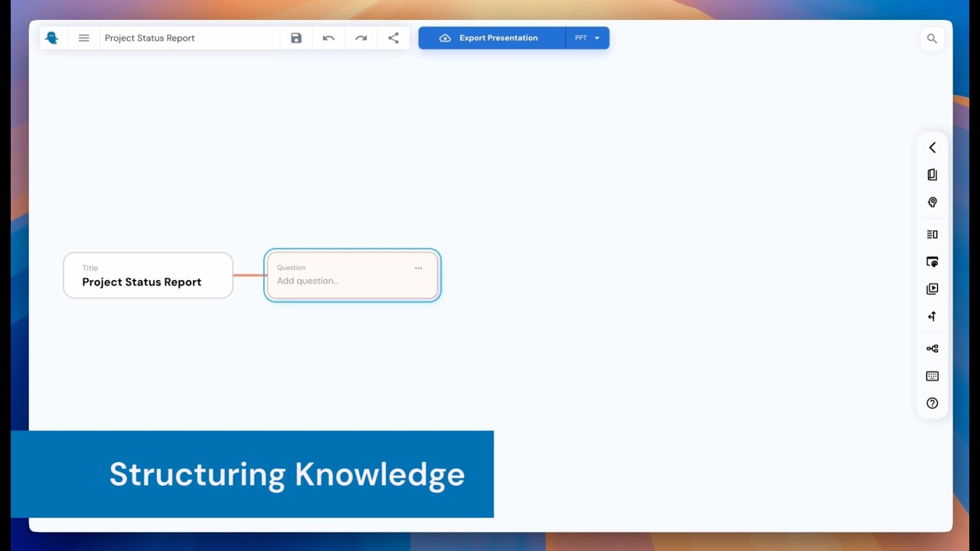
Task: Click Export Presentation button
Action: 492,38
